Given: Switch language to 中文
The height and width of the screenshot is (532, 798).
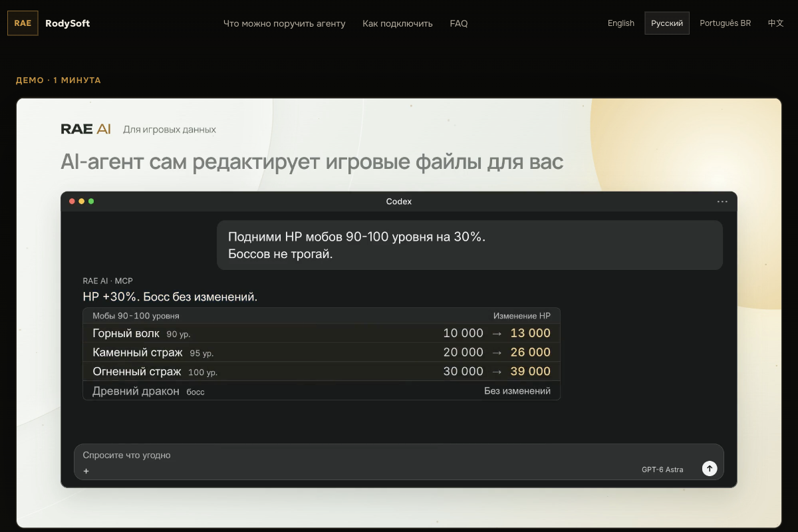Looking at the screenshot, I should click(x=776, y=23).
